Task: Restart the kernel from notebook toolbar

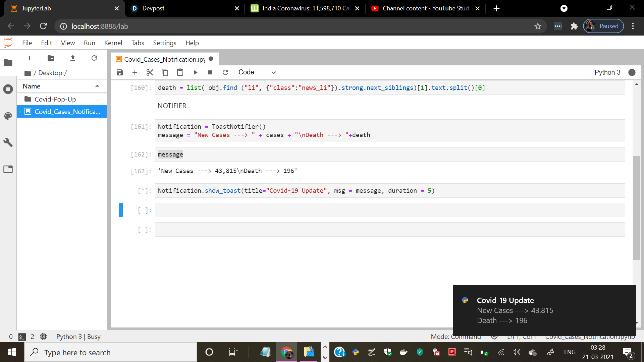Action: [225, 72]
